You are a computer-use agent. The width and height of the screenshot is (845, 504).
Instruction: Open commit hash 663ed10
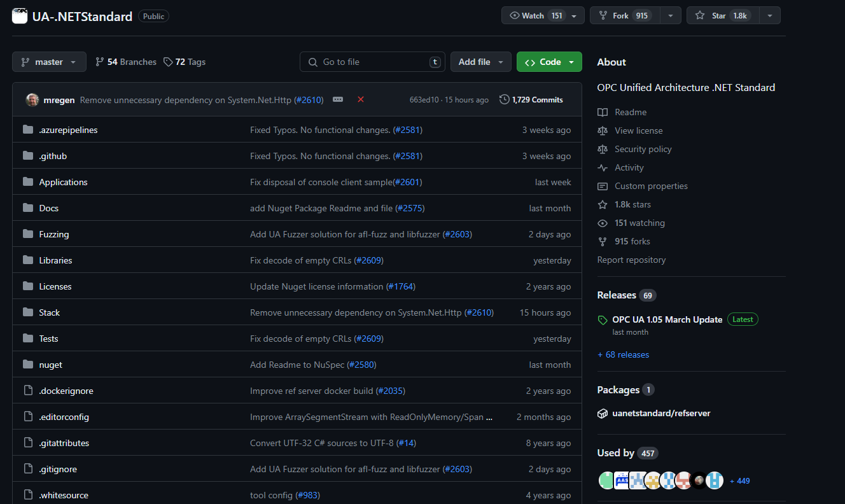pyautogui.click(x=424, y=100)
